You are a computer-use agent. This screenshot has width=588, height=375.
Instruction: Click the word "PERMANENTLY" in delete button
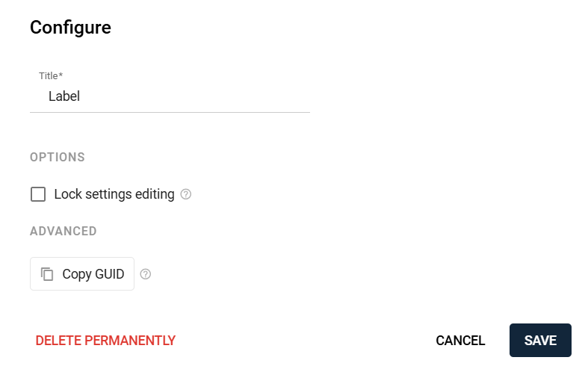(130, 341)
